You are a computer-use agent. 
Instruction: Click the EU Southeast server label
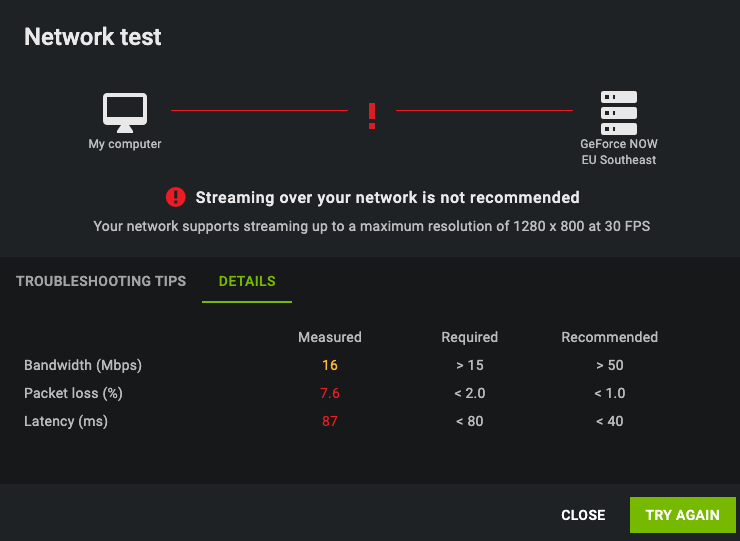[619, 160]
